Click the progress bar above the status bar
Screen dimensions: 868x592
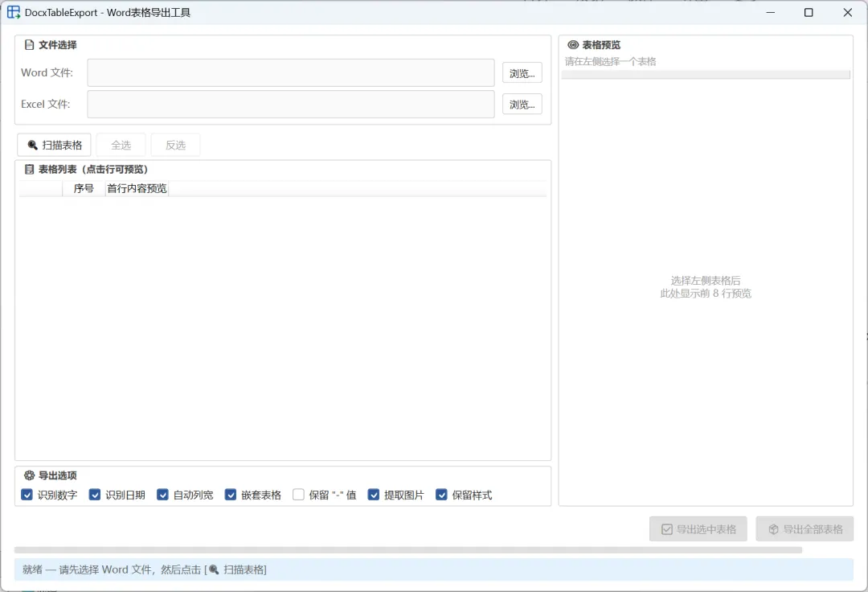(408, 550)
